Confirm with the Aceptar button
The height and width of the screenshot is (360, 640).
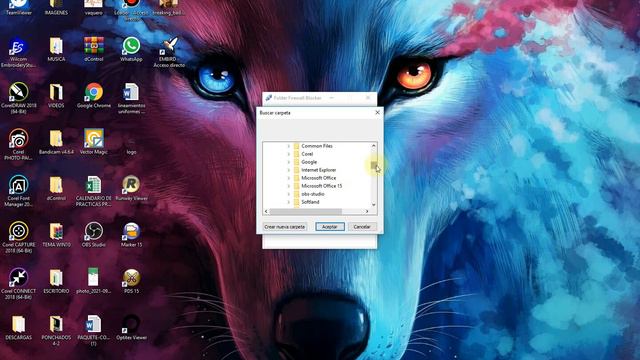tap(330, 227)
